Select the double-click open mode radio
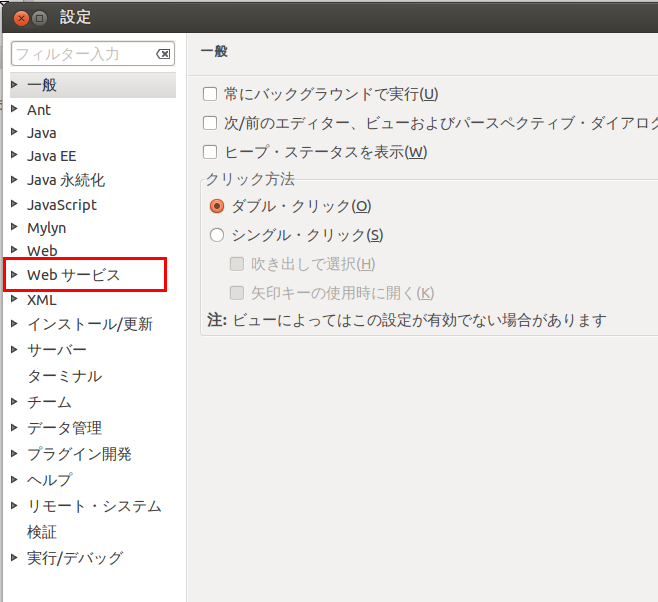Screen dimensions: 658x602 click(x=217, y=206)
